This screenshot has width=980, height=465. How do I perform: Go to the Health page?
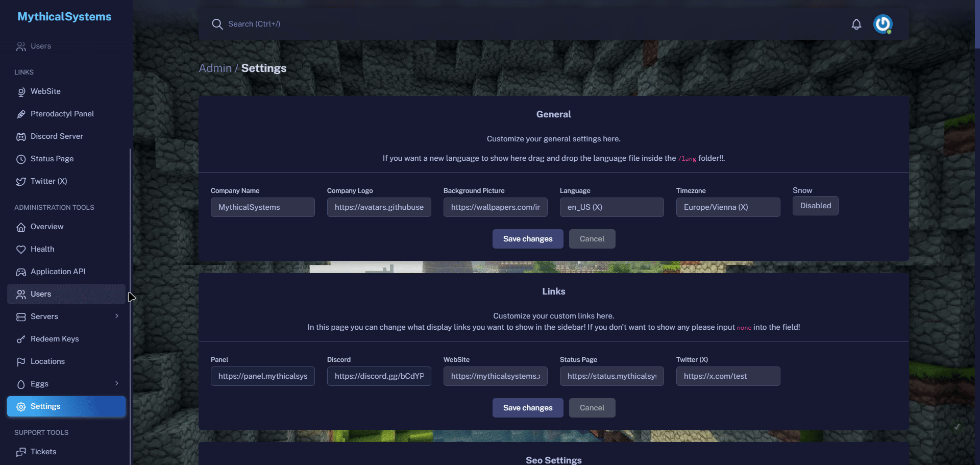[x=66, y=249]
